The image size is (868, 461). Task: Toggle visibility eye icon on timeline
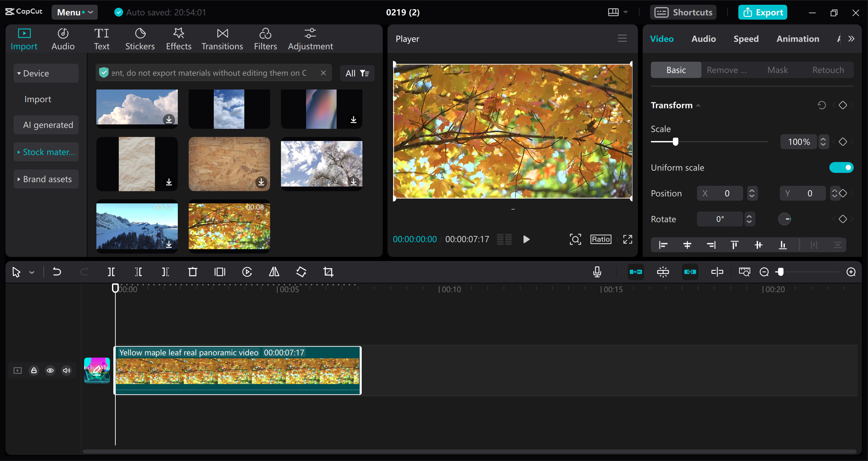[50, 370]
